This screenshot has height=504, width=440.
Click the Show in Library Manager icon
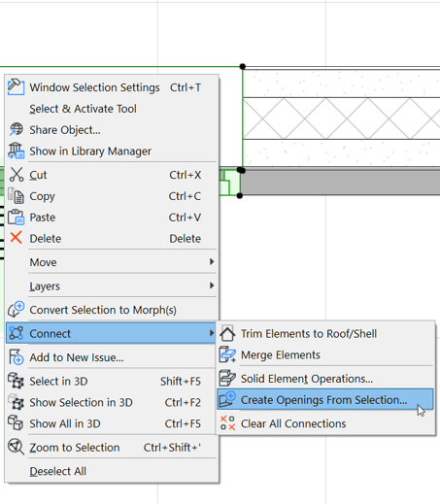[16, 151]
